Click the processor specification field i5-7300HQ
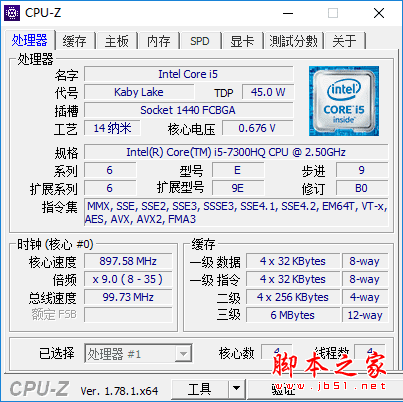This screenshot has height=402, width=403. pos(236,152)
